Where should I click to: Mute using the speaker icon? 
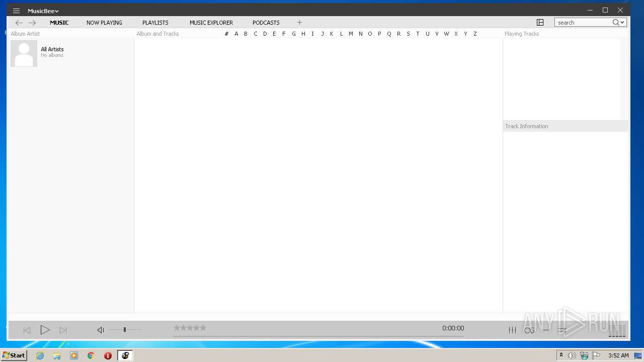tap(101, 330)
